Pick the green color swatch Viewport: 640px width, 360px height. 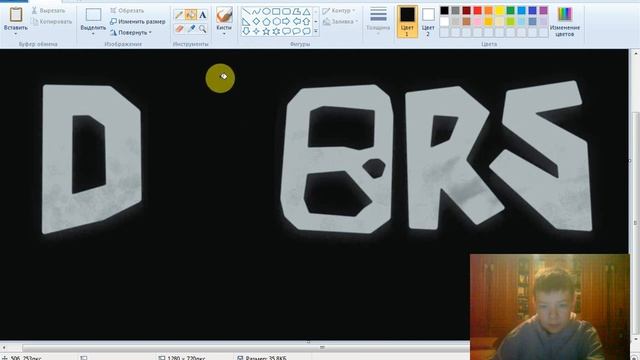click(x=511, y=11)
